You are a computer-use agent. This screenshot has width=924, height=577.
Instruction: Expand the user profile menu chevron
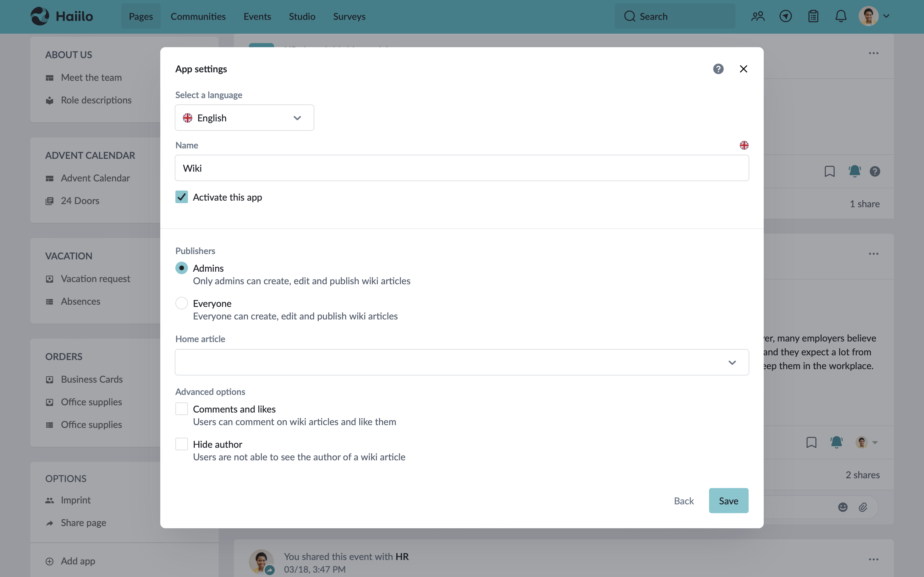886,16
